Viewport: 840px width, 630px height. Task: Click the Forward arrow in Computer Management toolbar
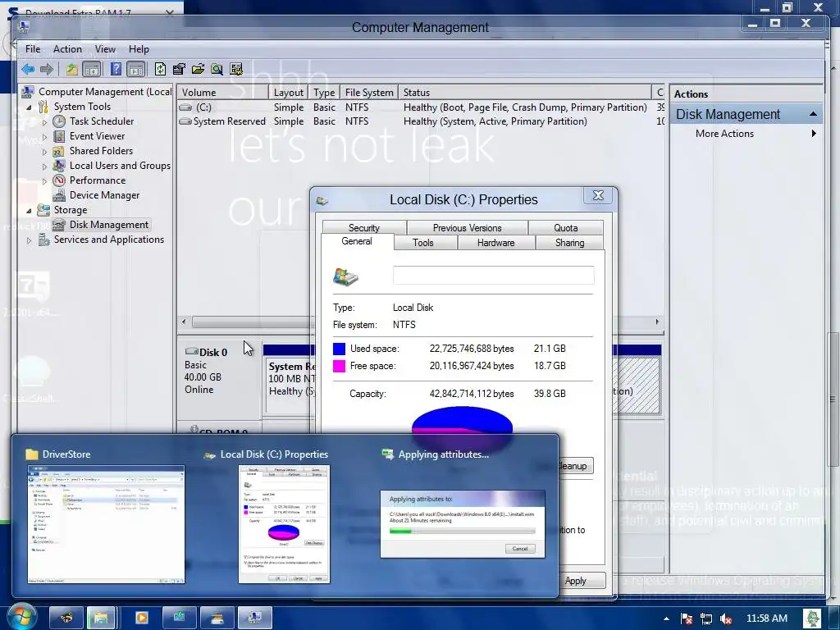(47, 69)
